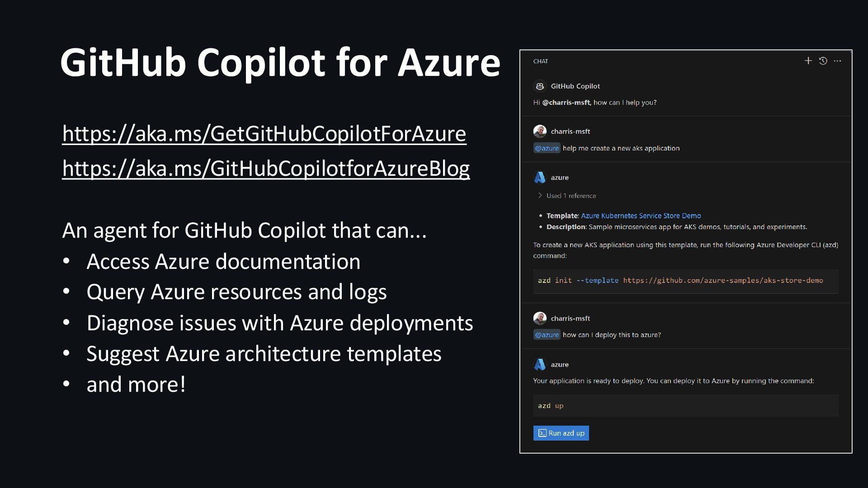
Task: Click the GitHub Copilot for Azure title
Action: (280, 62)
